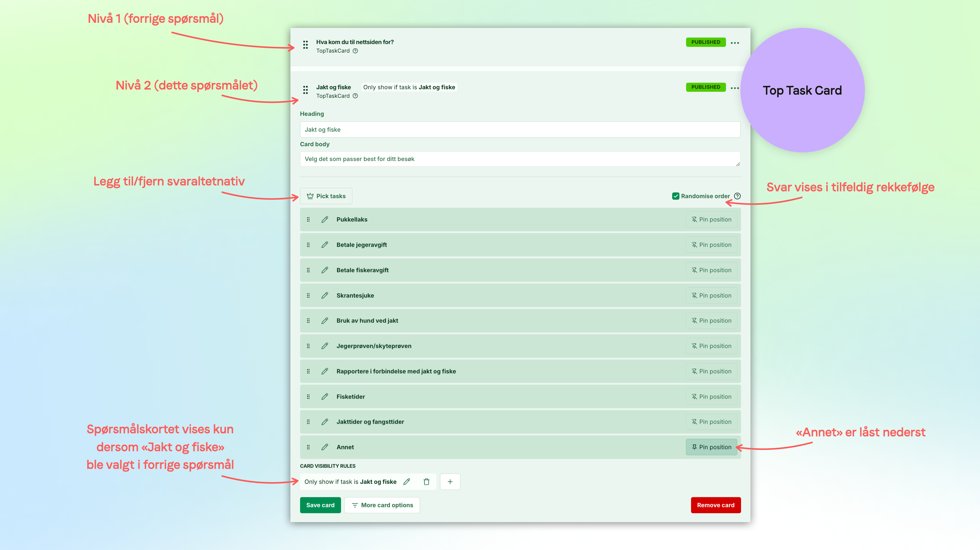Click drag handle of Betale fiskeravgift row
980x550 pixels.
point(308,270)
